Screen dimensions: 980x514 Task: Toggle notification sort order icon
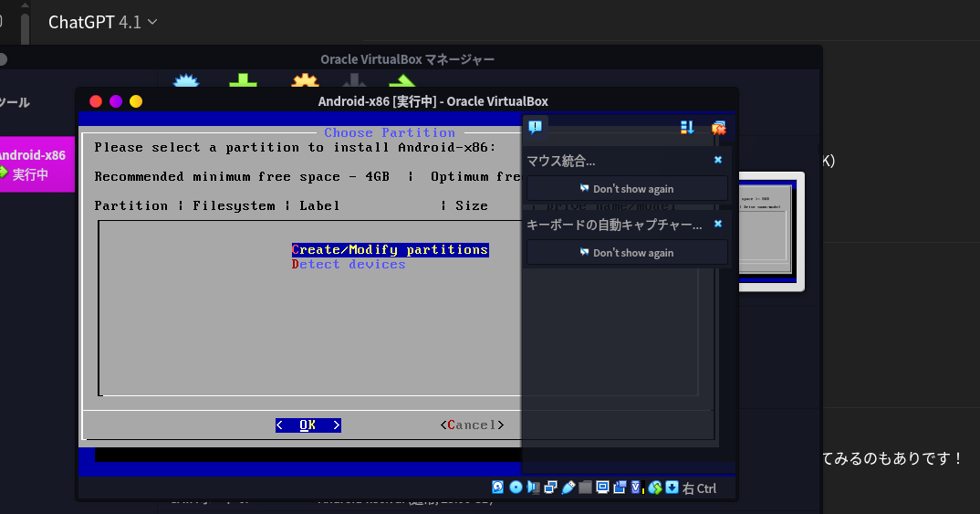click(x=687, y=128)
